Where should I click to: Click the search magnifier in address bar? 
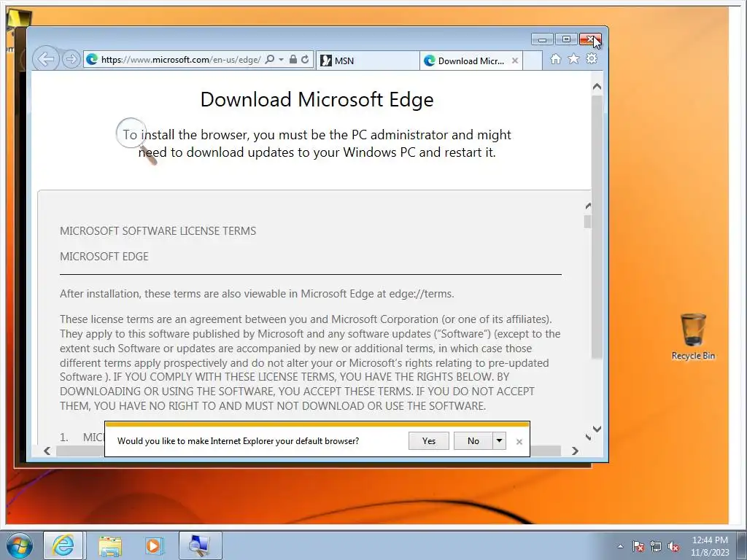[x=270, y=60]
